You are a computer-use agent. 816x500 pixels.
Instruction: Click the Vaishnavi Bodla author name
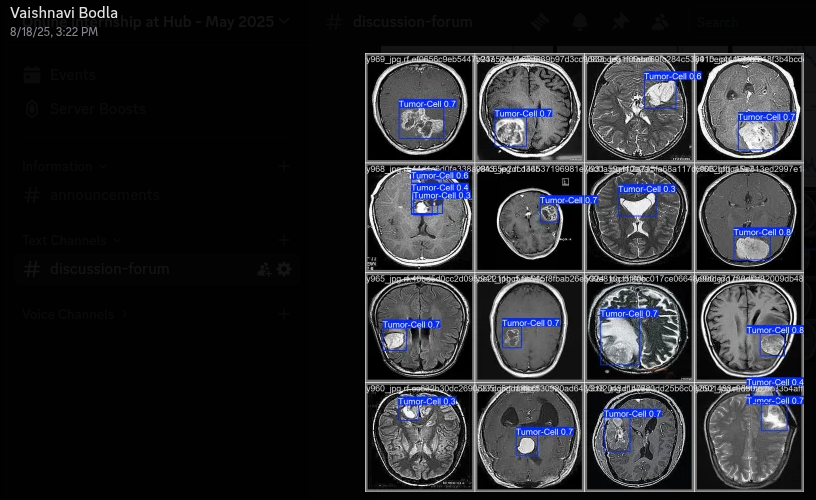click(x=64, y=14)
